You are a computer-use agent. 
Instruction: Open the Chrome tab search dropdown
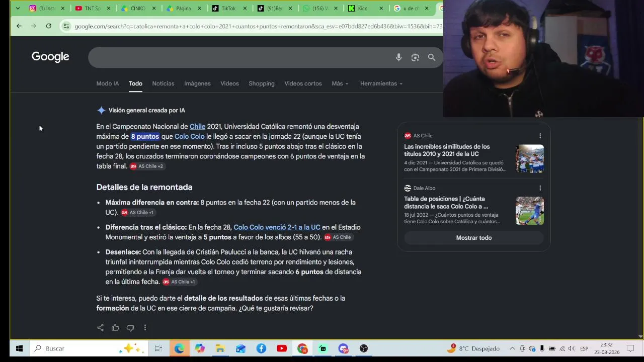tap(18, 9)
